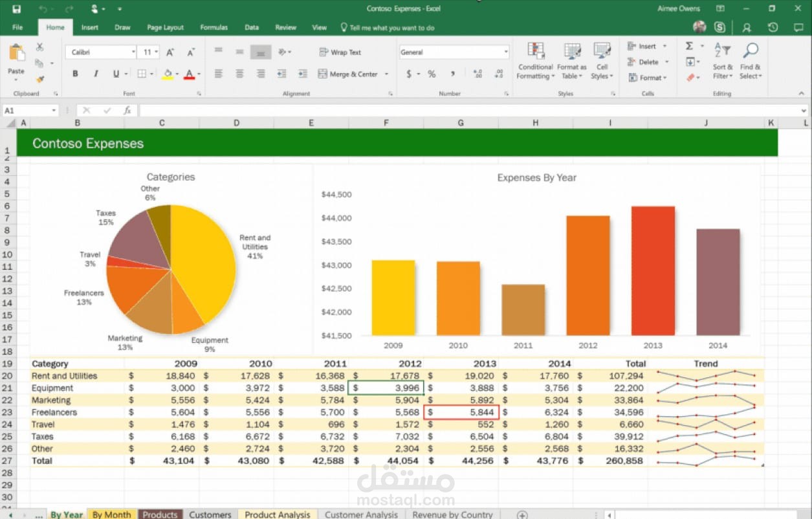Open the font name dropdown
This screenshot has height=519, width=812.
[x=133, y=51]
